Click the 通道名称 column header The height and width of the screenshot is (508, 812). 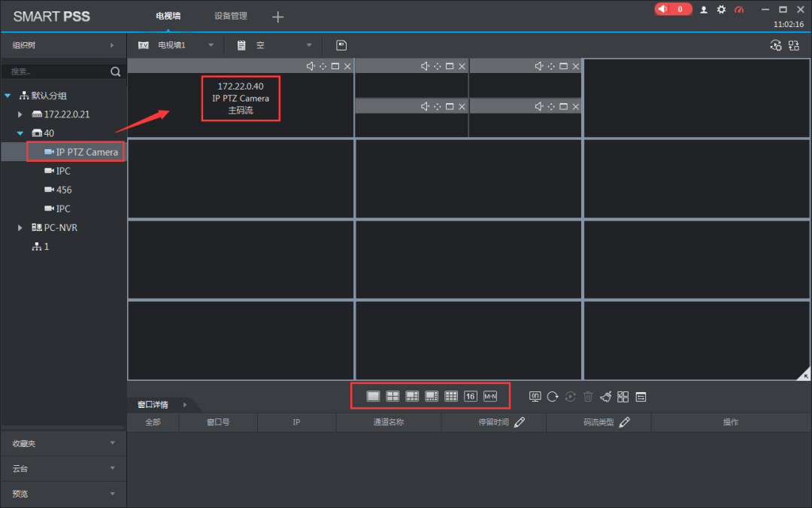coord(389,422)
